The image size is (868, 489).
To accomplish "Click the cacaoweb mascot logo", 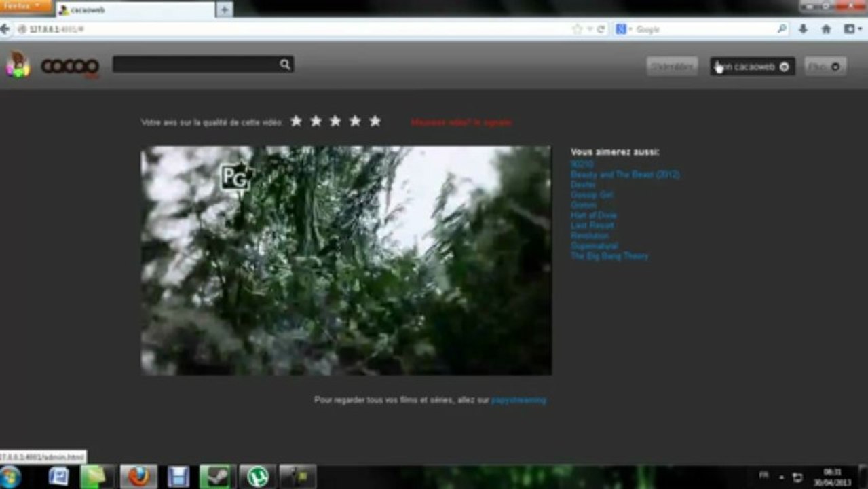I will point(18,65).
